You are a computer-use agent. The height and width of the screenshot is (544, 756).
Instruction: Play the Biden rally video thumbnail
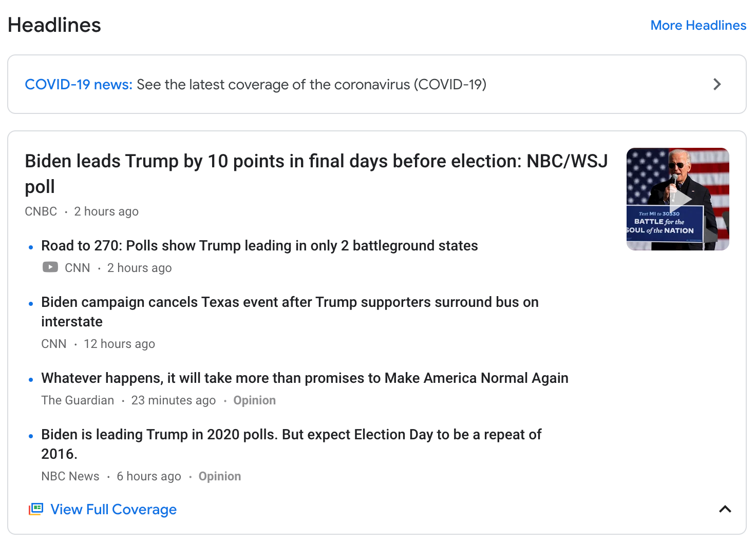[x=677, y=199]
